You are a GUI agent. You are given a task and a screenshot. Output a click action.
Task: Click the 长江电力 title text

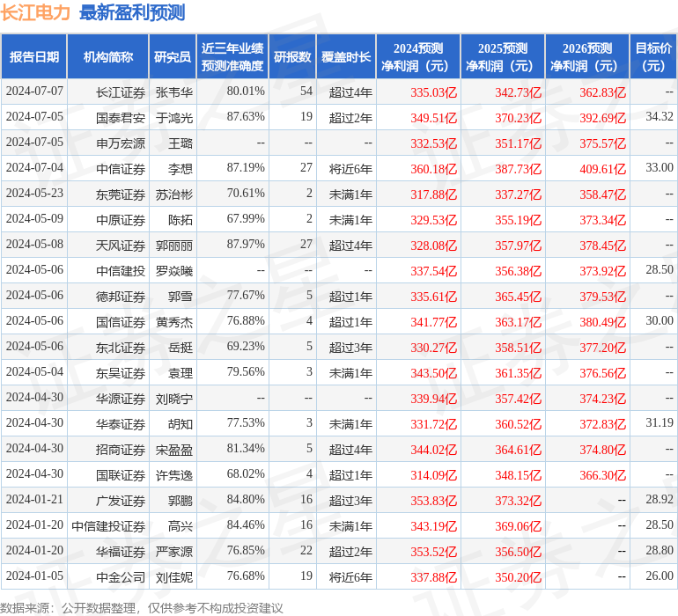click(35, 12)
